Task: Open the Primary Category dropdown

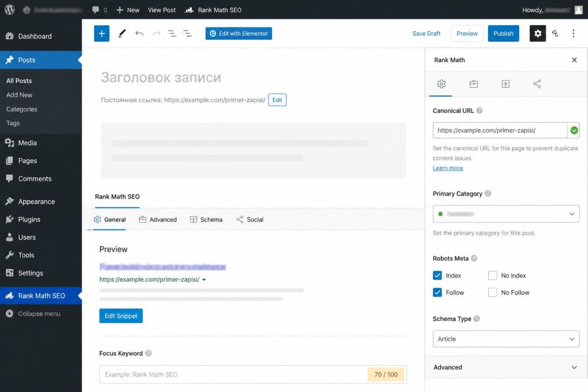Action: tap(506, 214)
